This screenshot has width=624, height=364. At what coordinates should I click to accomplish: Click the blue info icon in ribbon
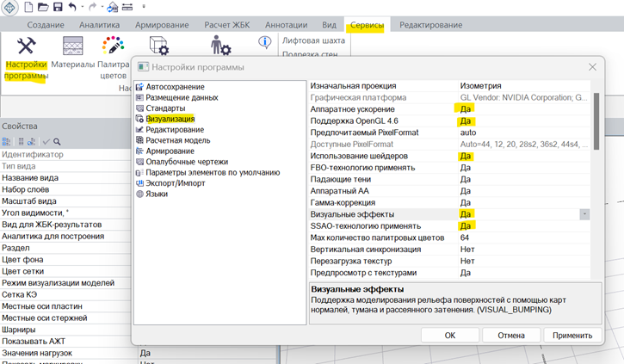click(265, 41)
